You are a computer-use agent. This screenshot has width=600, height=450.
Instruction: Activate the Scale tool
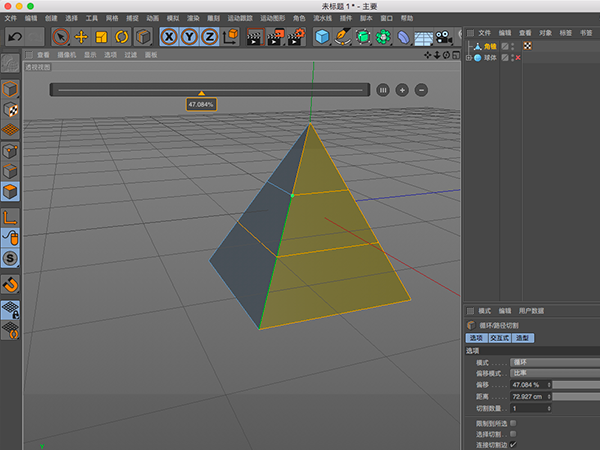point(101,37)
